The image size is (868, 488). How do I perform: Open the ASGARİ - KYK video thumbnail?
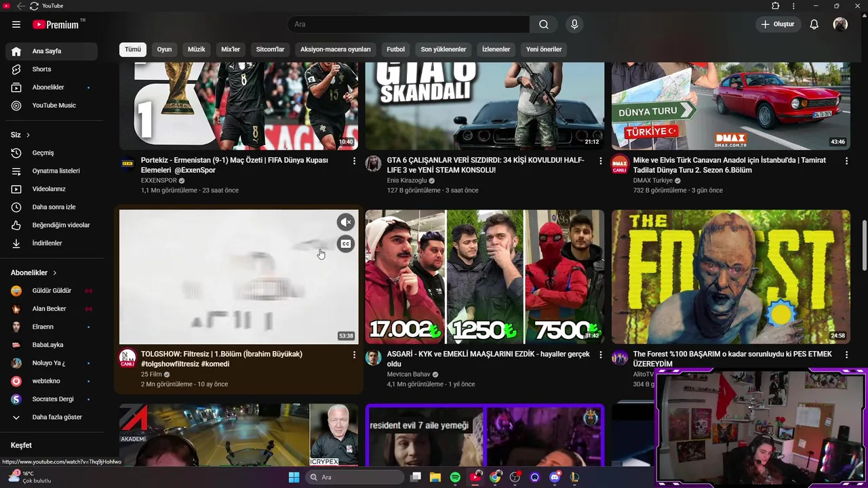tap(485, 277)
